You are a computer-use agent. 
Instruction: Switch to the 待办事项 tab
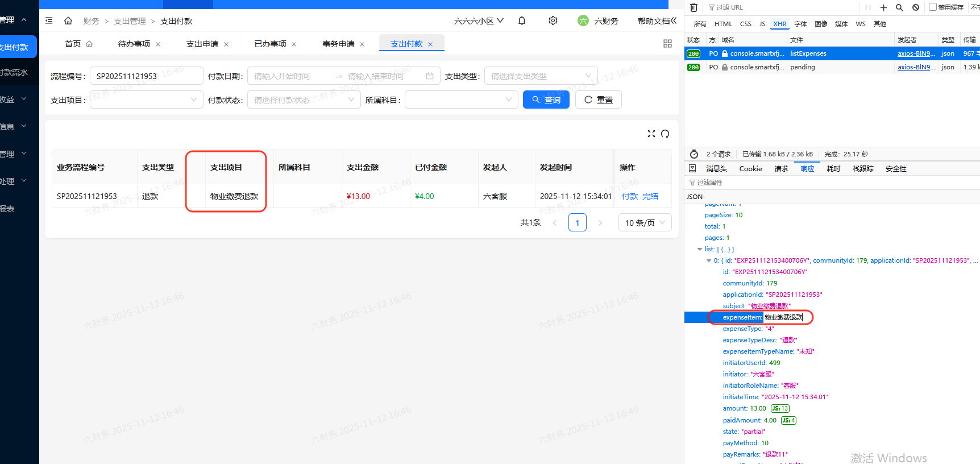point(134,44)
